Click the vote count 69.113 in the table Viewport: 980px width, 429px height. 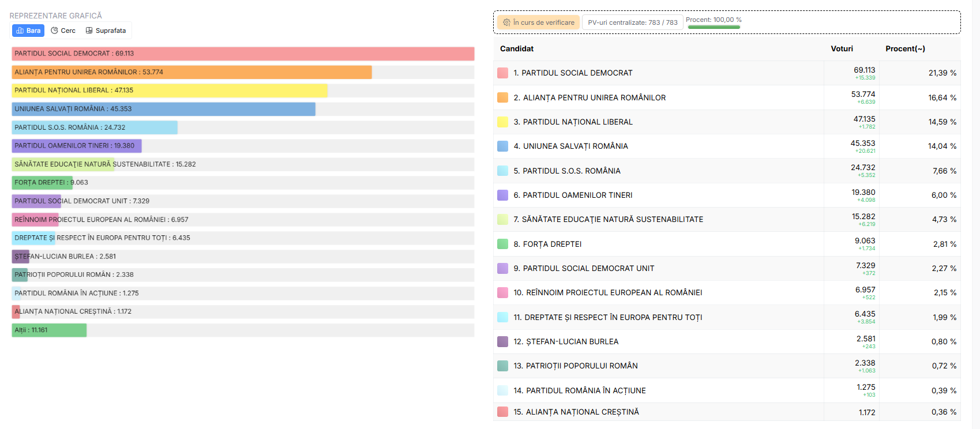tap(864, 70)
